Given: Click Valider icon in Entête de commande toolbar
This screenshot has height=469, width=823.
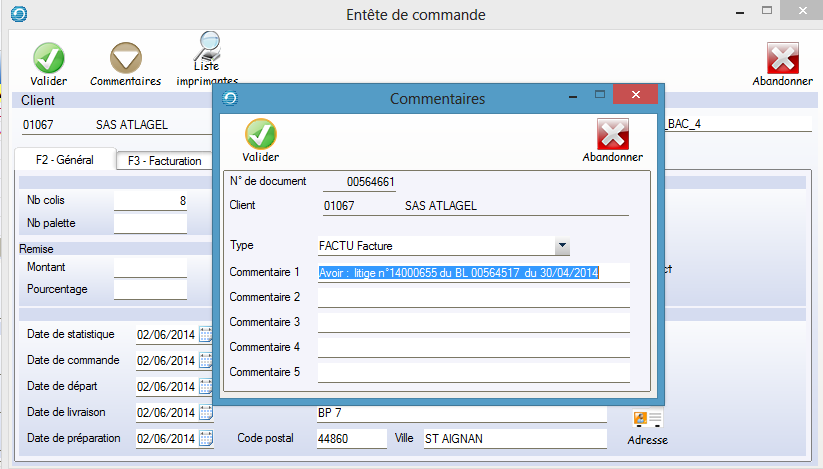Looking at the screenshot, I should [48, 58].
